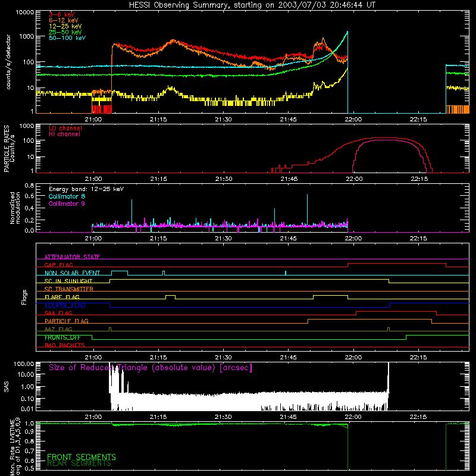Select the 'Collimator 8' legend label
Image resolution: width=476 pixels, height=476 pixels.
click(67, 196)
